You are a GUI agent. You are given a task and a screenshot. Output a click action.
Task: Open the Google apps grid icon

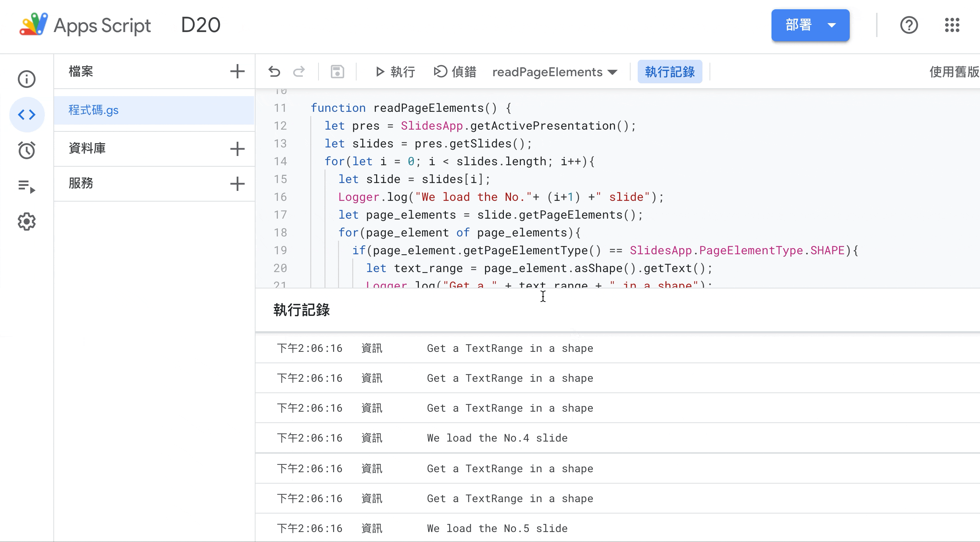(952, 25)
